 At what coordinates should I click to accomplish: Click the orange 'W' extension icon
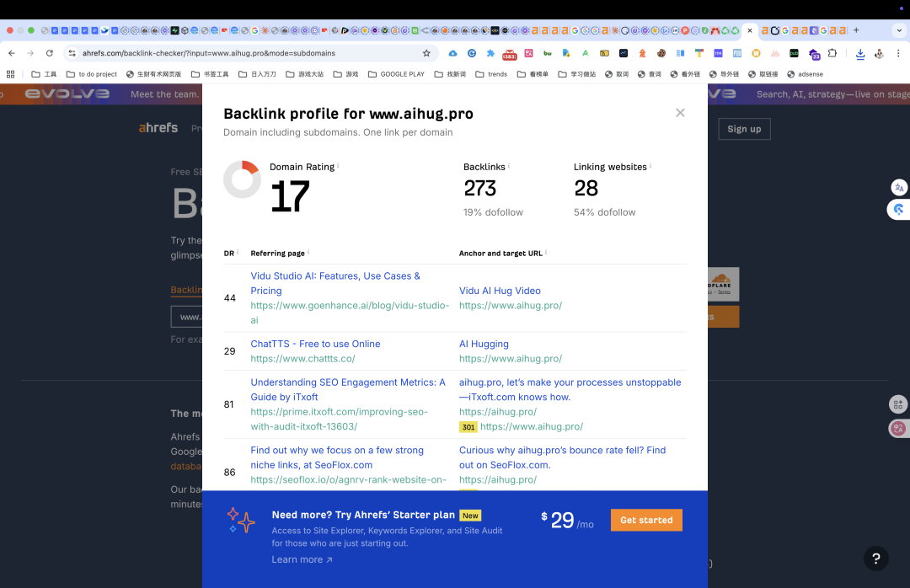tap(756, 53)
